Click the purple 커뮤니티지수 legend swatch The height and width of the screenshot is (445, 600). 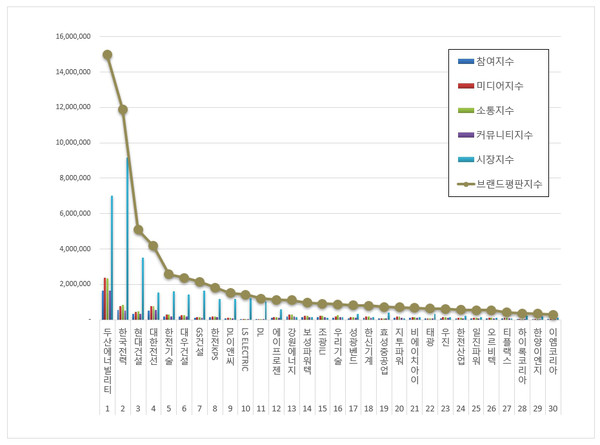[x=465, y=134]
